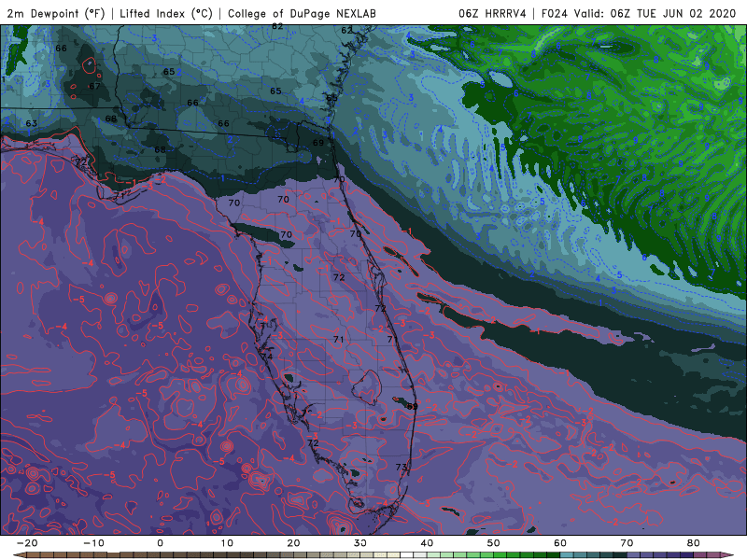Click the '60' label on the color scale
Image resolution: width=747 pixels, height=560 pixels.
(560, 543)
